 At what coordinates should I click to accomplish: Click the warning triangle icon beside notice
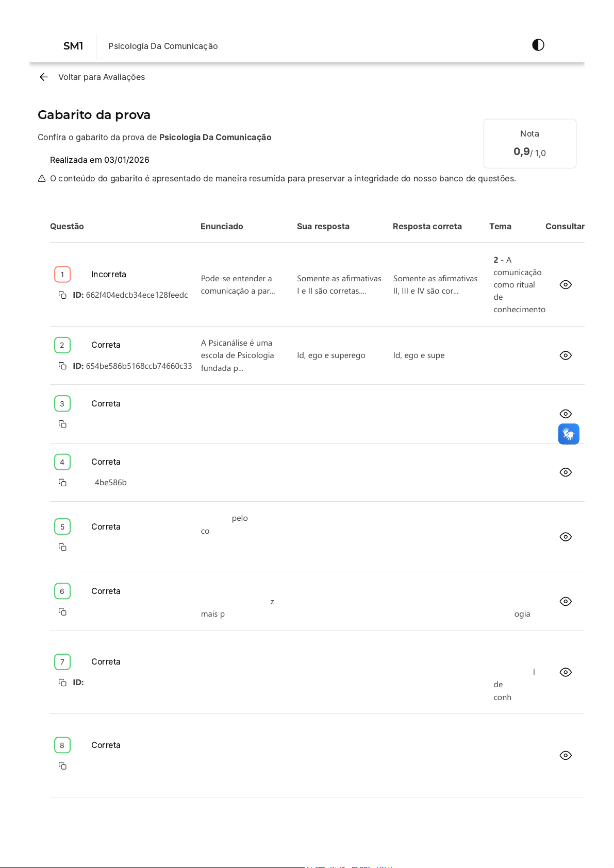(x=42, y=179)
